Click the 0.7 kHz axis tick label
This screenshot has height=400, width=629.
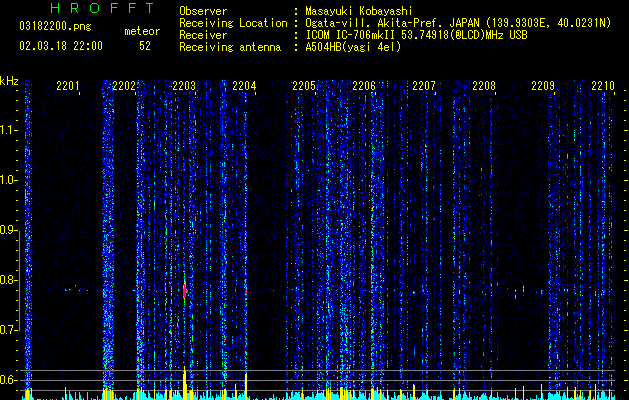pyautogui.click(x=9, y=330)
